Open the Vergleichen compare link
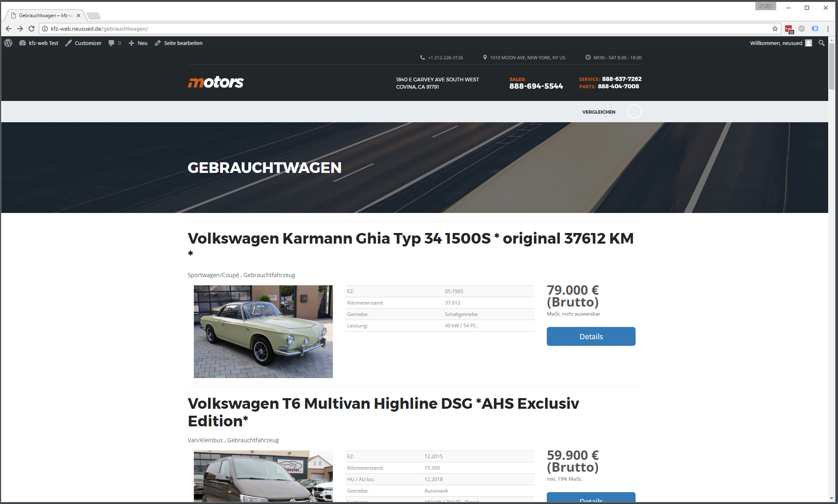This screenshot has height=504, width=838. click(x=599, y=112)
